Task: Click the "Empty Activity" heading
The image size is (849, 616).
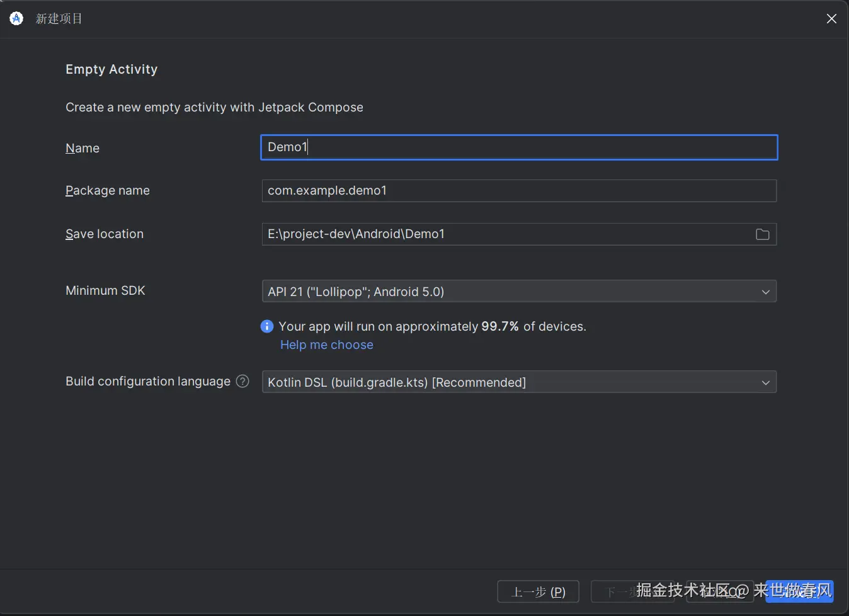Action: pos(111,69)
